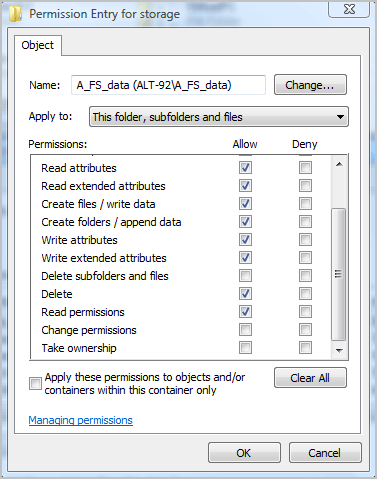
Task: Check Allow for Delete subfolders and files
Action: [245, 275]
